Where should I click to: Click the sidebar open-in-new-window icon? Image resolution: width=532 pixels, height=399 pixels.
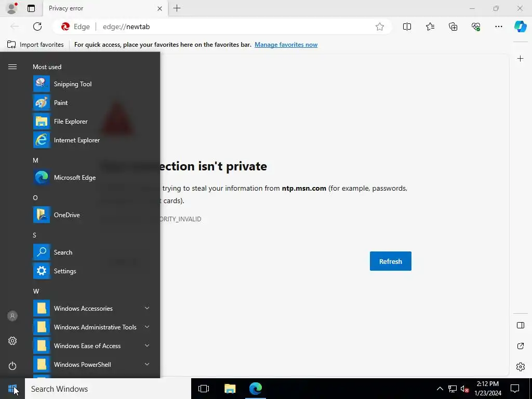coord(521,346)
